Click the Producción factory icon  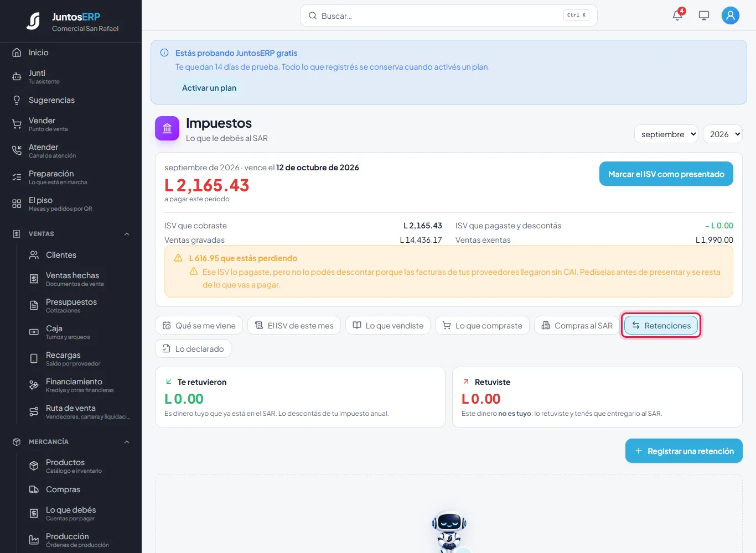click(34, 540)
